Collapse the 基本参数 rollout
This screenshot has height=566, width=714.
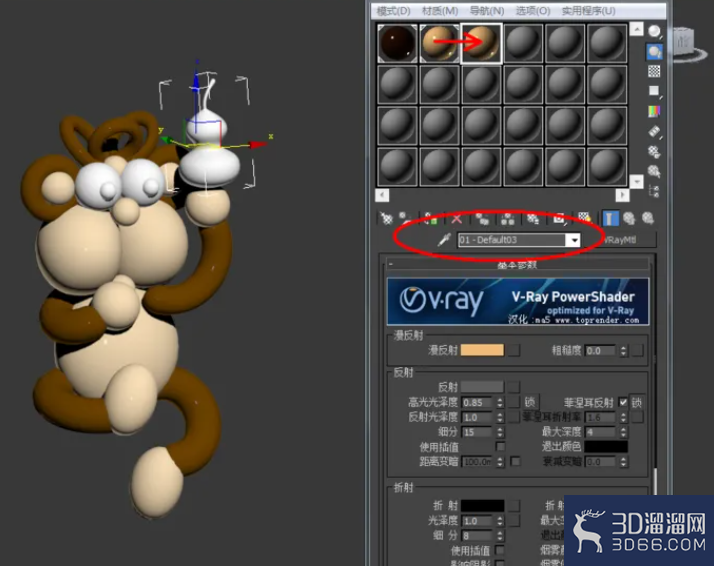(x=518, y=265)
